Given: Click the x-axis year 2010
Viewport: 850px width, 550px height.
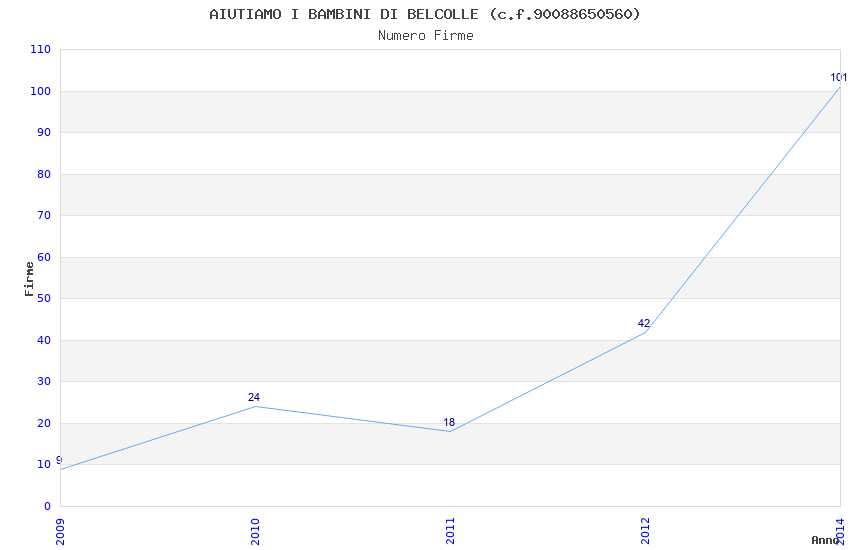Looking at the screenshot, I should [x=255, y=532].
